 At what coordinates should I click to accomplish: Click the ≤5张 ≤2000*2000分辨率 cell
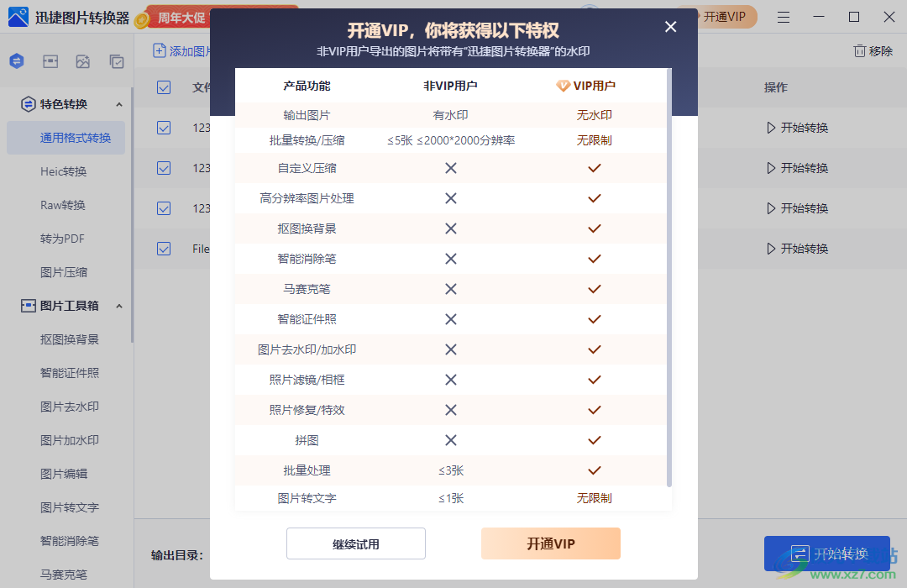pos(451,140)
